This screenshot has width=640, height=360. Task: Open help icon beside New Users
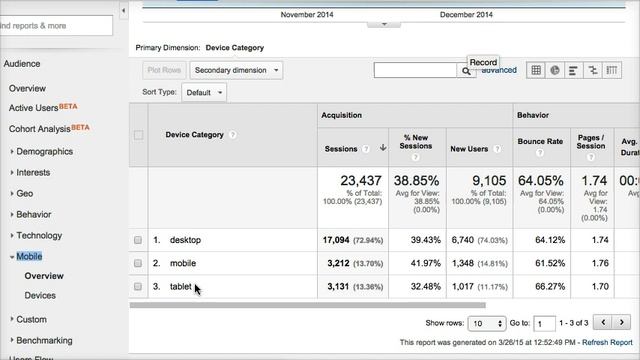[497, 149]
